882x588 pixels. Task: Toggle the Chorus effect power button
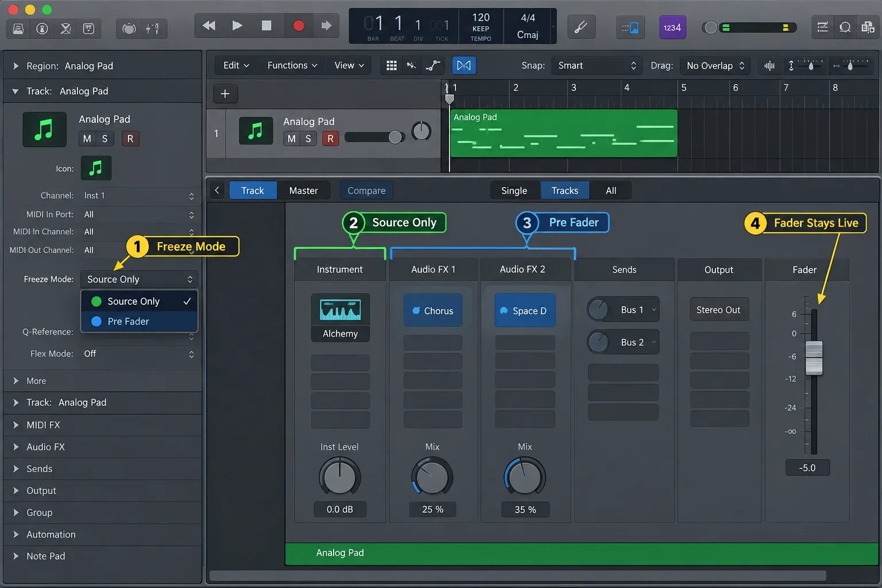(416, 311)
